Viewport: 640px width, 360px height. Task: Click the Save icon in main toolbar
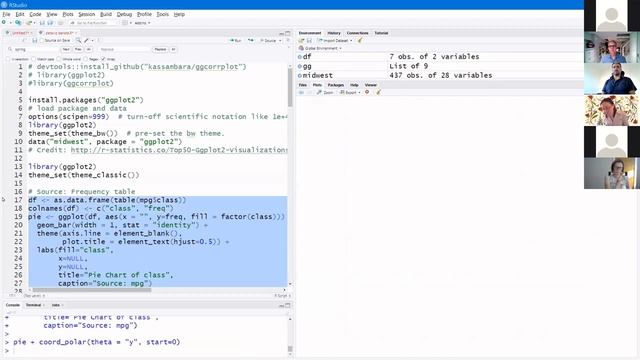click(x=42, y=23)
